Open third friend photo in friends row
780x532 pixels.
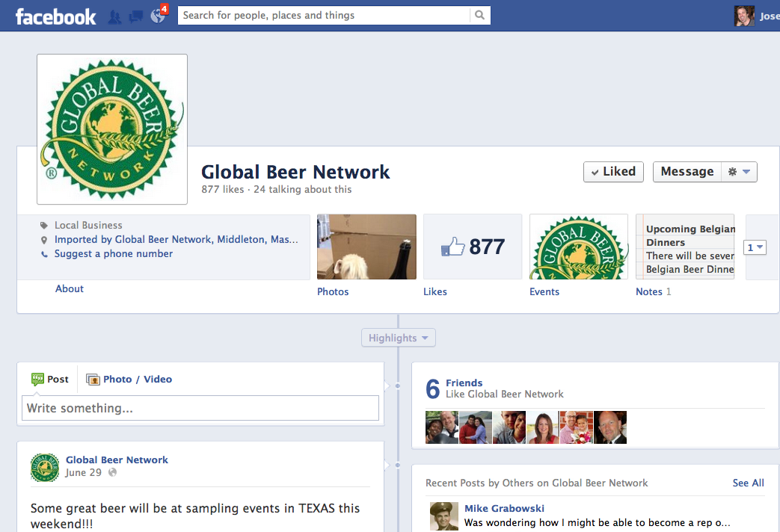(509, 427)
